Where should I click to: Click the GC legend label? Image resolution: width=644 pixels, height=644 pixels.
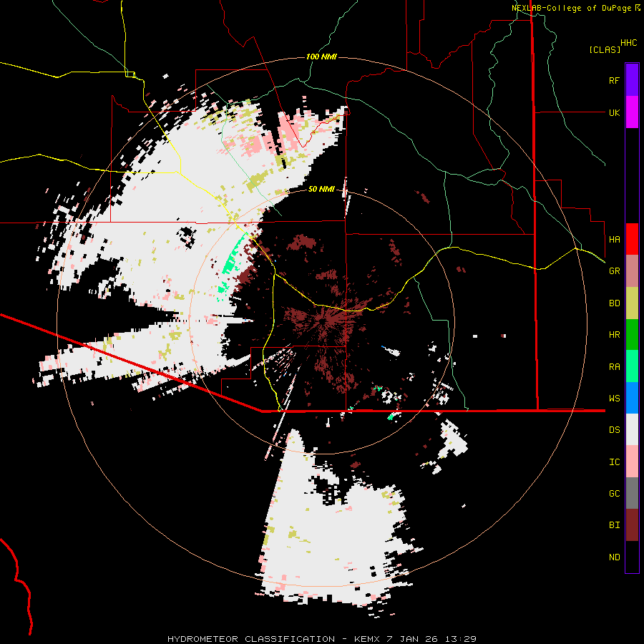tap(614, 493)
